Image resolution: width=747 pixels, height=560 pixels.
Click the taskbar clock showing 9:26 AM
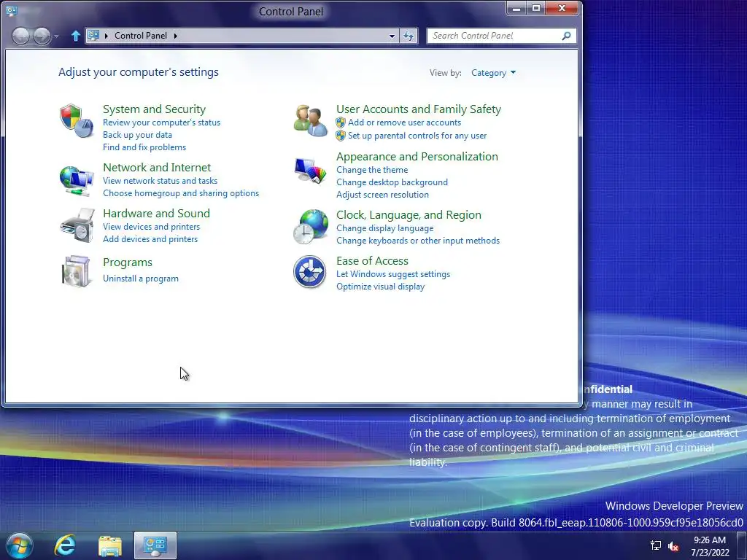click(710, 546)
